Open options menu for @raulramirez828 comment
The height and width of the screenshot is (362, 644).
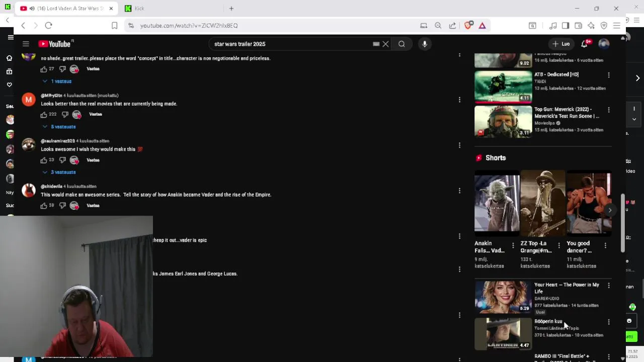click(x=459, y=145)
